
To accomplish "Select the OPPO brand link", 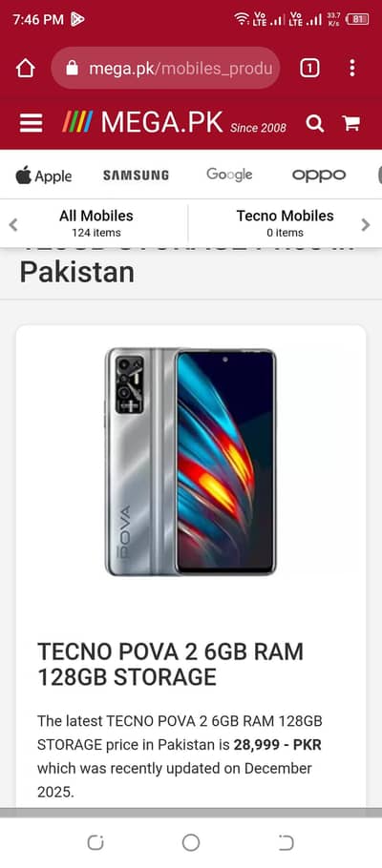I will coord(319,176).
